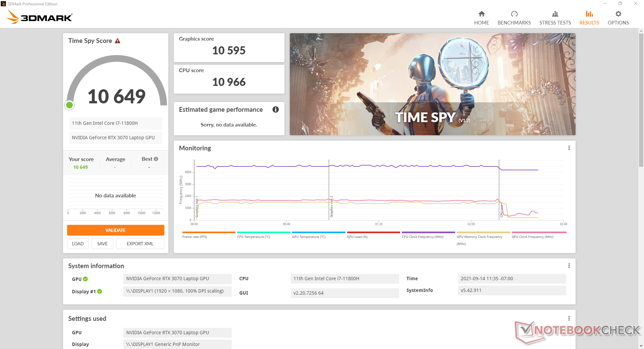Switch to the STRESS TESTS tab

[555, 23]
